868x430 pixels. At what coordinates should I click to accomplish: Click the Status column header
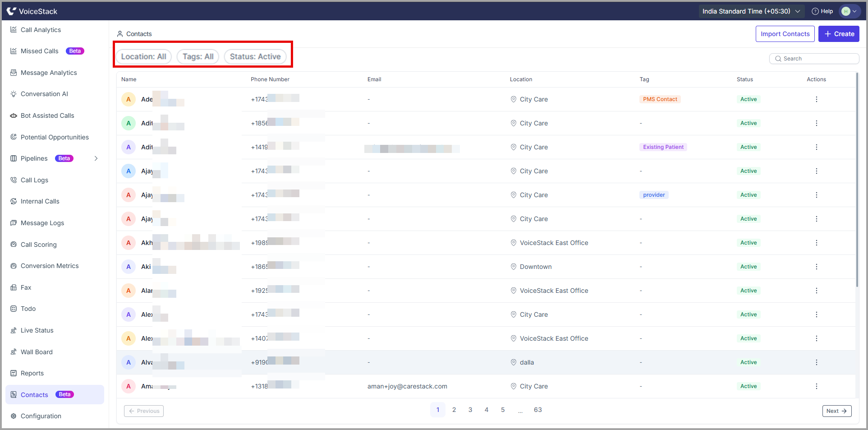pos(745,79)
